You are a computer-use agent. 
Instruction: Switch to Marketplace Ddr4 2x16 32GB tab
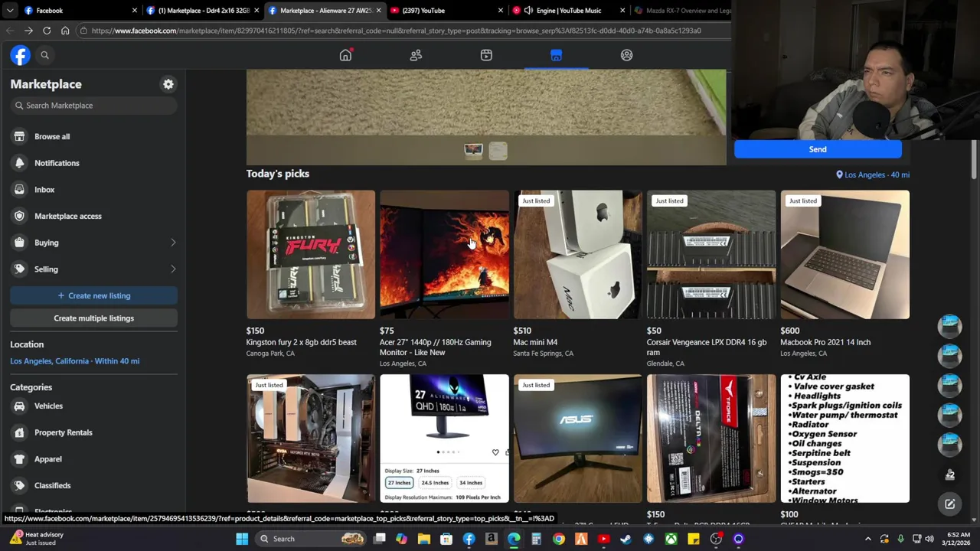202,11
